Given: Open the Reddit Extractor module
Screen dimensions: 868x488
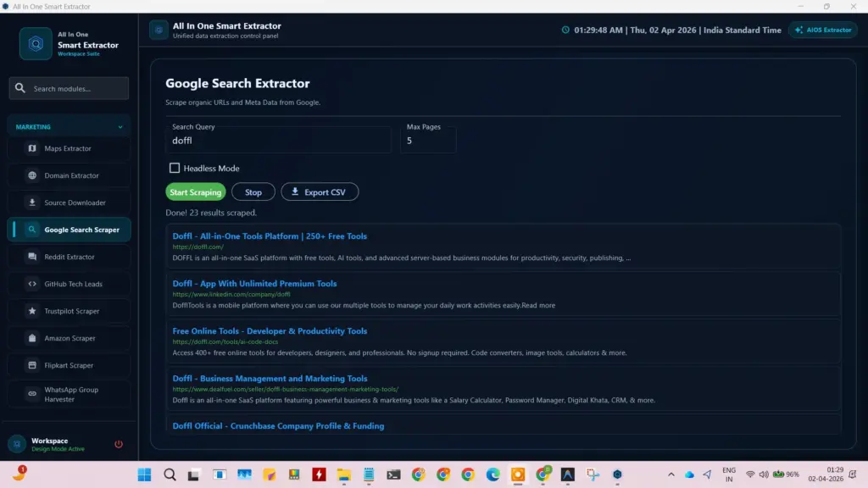Looking at the screenshot, I should (69, 257).
